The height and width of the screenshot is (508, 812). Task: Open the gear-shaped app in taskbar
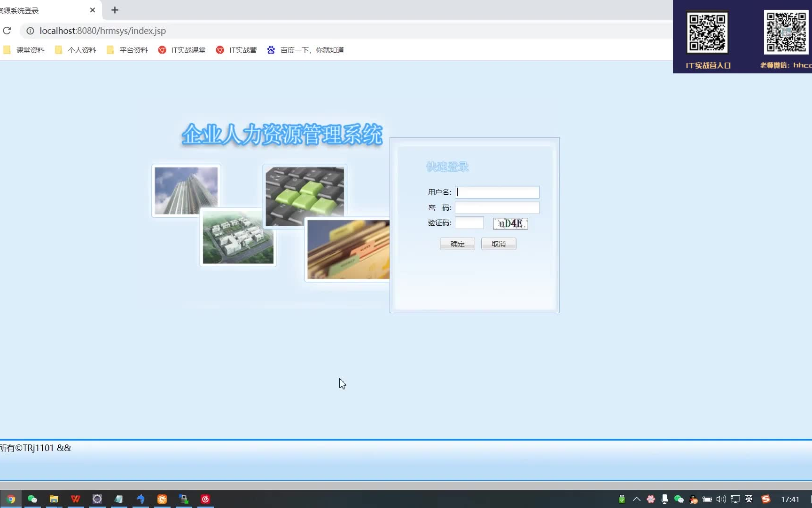pos(97,499)
